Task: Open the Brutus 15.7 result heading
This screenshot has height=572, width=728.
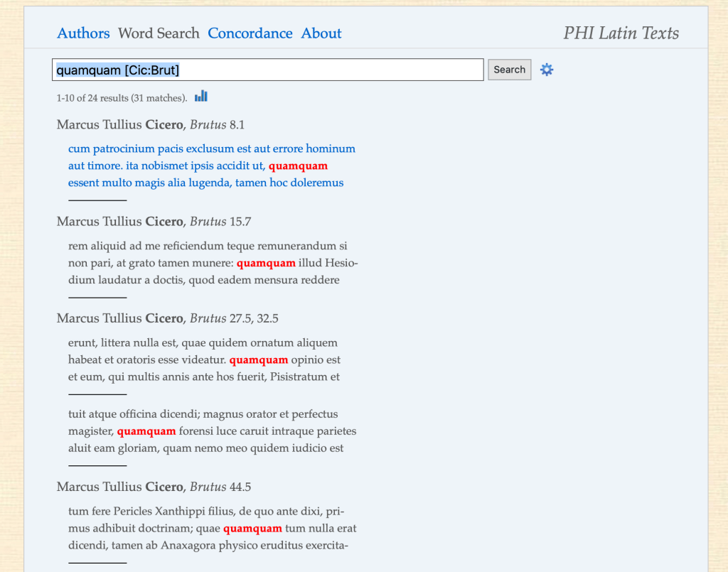Action: (154, 222)
